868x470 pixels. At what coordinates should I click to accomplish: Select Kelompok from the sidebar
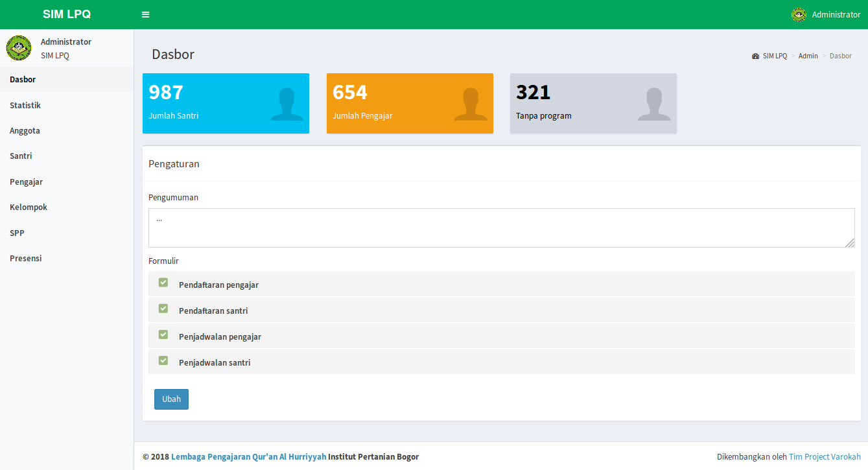click(29, 207)
